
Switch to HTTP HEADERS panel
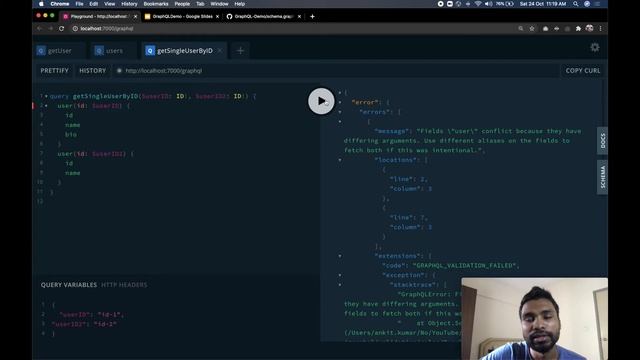[124, 285]
